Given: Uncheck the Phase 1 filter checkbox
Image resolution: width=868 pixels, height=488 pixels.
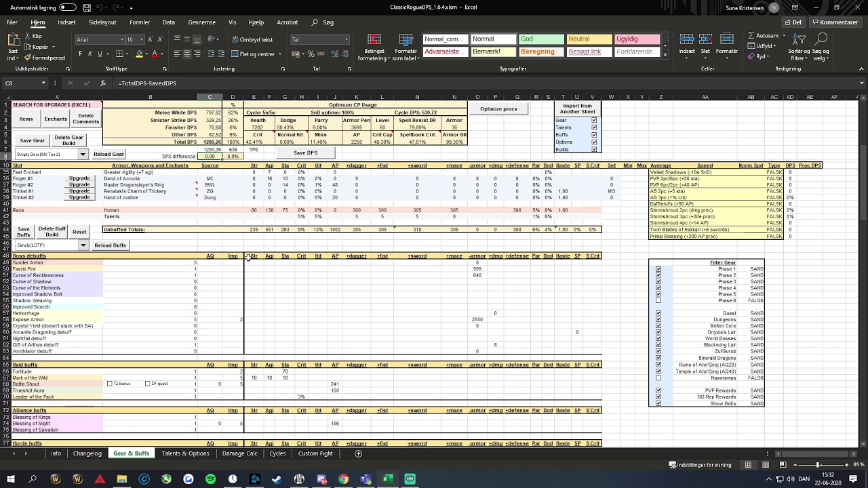Looking at the screenshot, I should pos(658,269).
